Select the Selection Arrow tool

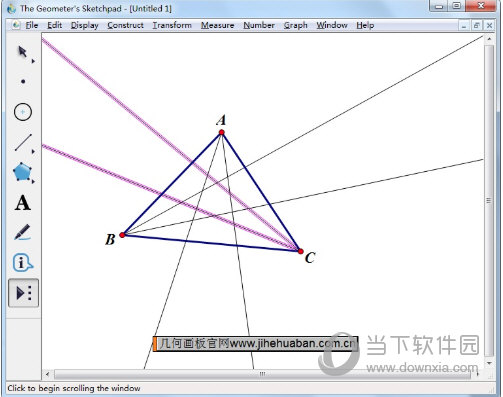(22, 52)
